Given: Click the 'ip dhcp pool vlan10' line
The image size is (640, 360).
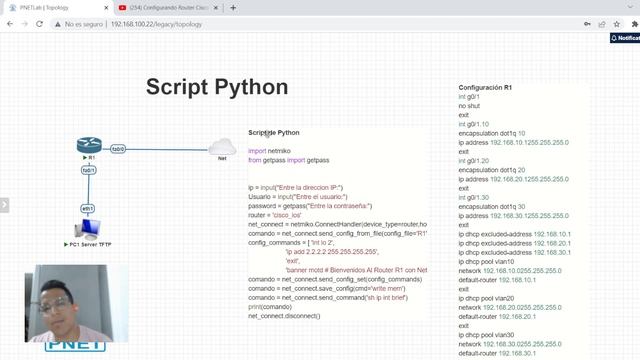Looking at the screenshot, I should (x=486, y=262).
